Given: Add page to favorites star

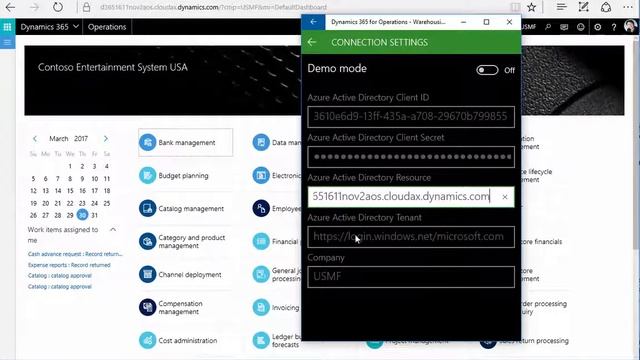Looking at the screenshot, I should (531, 7).
